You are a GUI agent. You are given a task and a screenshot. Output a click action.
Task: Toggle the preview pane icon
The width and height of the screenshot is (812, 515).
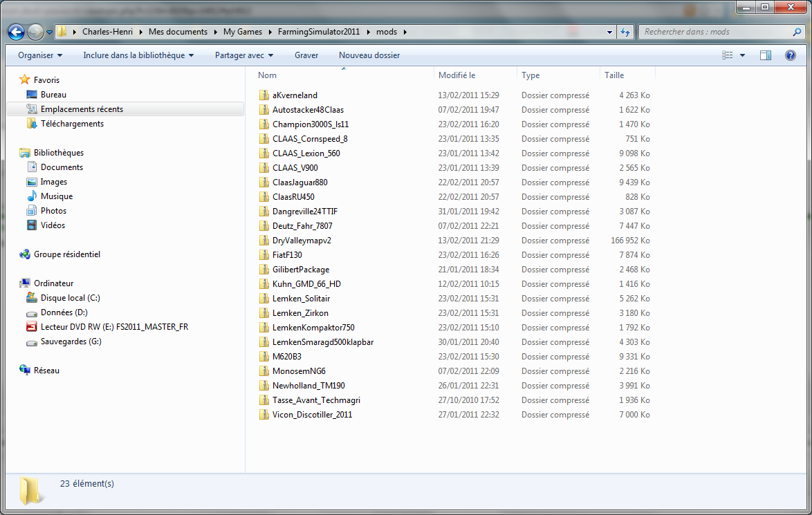[x=766, y=55]
